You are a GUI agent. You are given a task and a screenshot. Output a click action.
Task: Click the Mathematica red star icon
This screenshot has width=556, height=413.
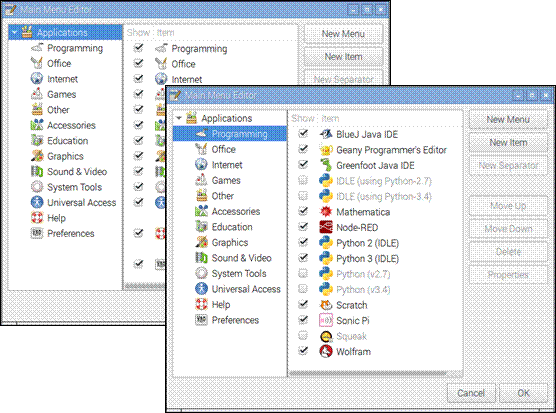[326, 212]
